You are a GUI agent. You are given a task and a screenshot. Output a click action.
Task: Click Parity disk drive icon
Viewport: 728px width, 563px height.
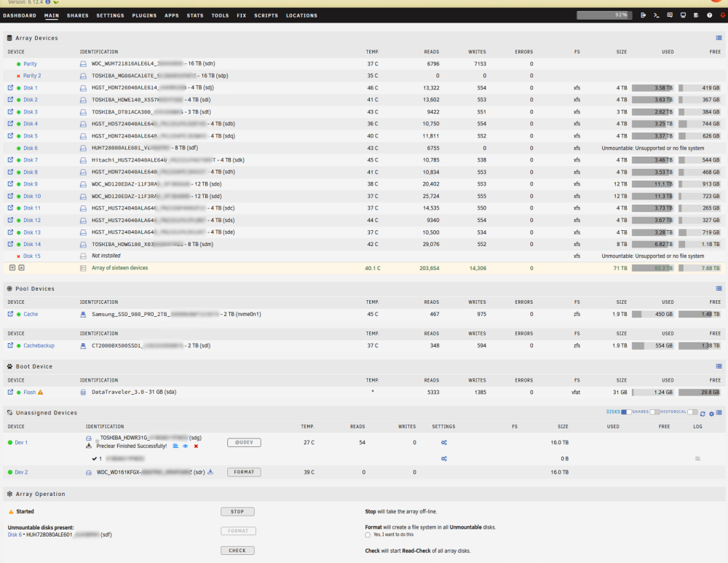[83, 63]
